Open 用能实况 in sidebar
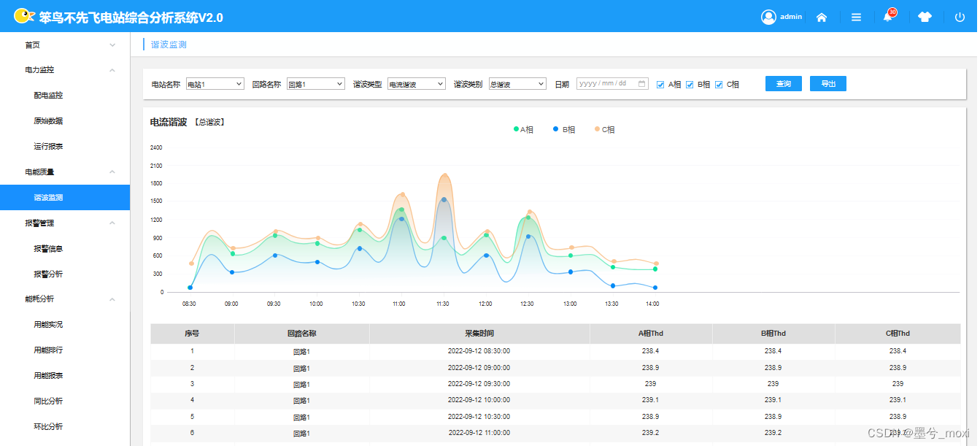 (x=48, y=325)
